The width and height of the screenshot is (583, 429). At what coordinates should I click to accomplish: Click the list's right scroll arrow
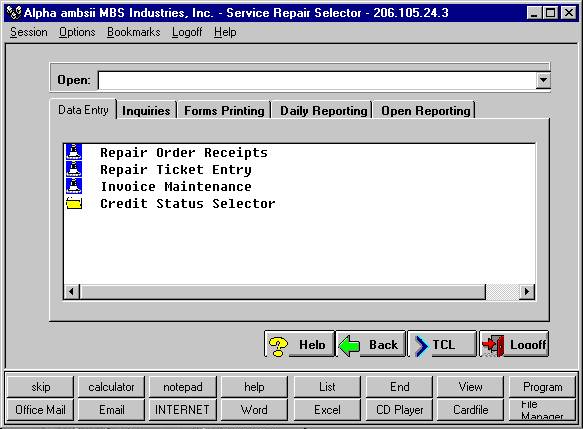coord(526,291)
